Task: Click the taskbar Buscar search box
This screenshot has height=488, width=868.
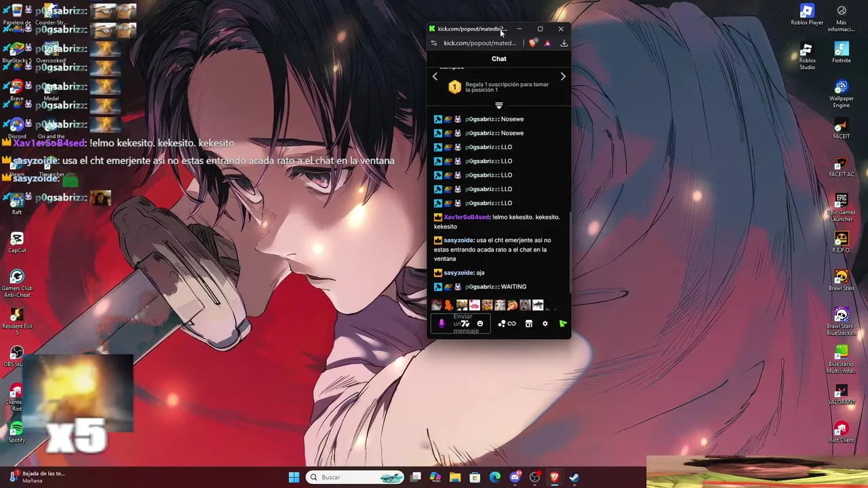Action: click(355, 477)
